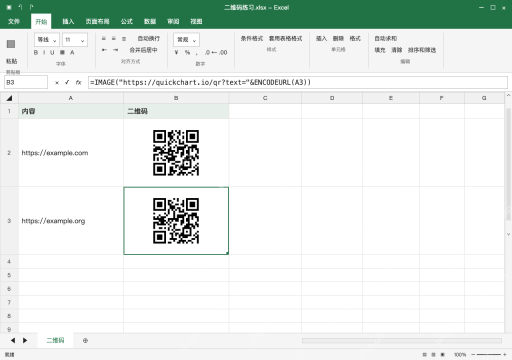Cancel formula entry with the × icon
The height and width of the screenshot is (360, 512).
tap(57, 83)
